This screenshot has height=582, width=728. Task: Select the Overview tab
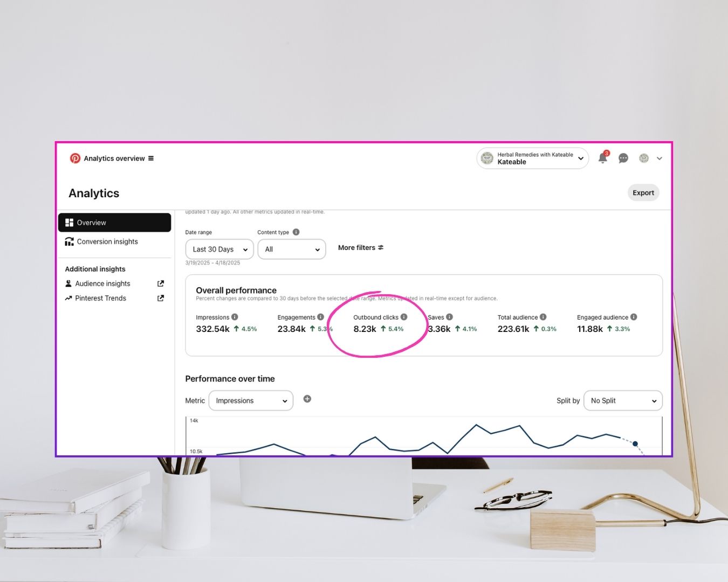[x=91, y=222]
